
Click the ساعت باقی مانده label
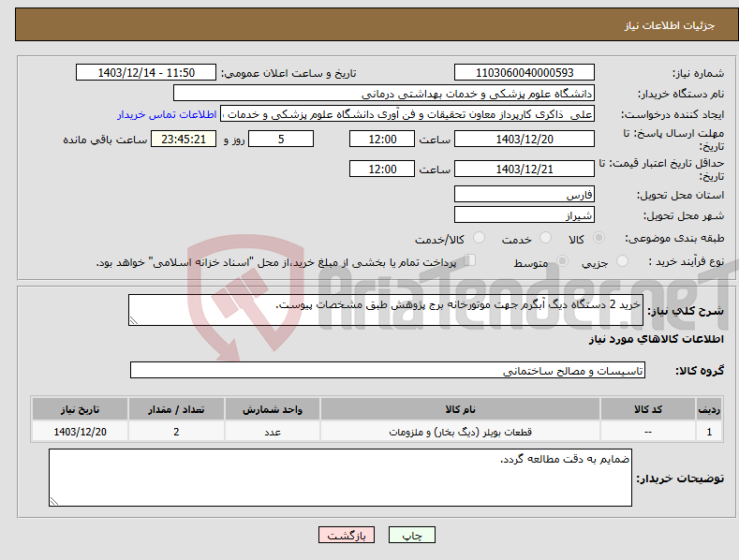105,140
